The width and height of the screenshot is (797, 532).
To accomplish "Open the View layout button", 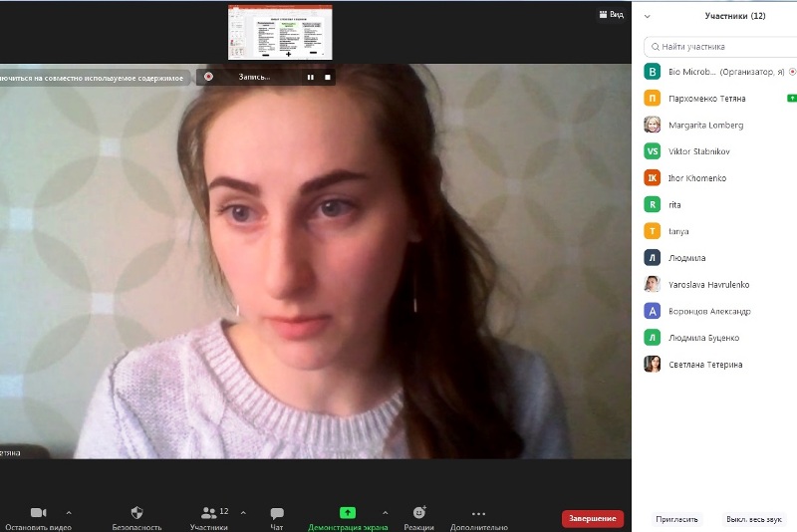I will coord(612,14).
